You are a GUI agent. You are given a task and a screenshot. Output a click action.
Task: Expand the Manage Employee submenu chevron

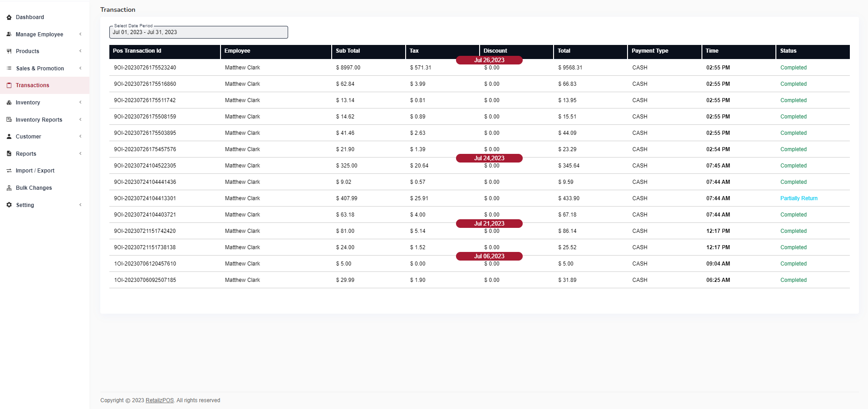(x=80, y=34)
